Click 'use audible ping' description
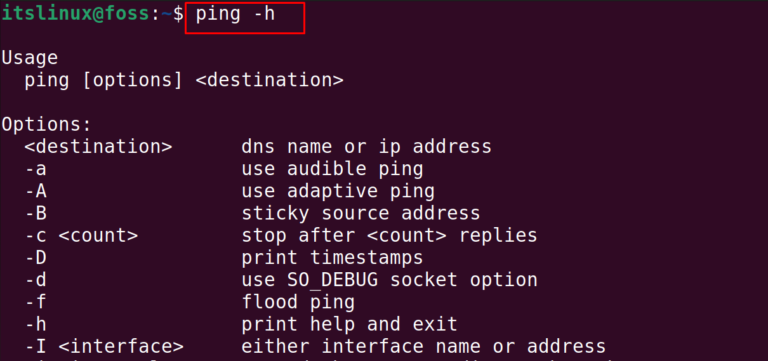Screen dimensions: 768x361 (332, 169)
